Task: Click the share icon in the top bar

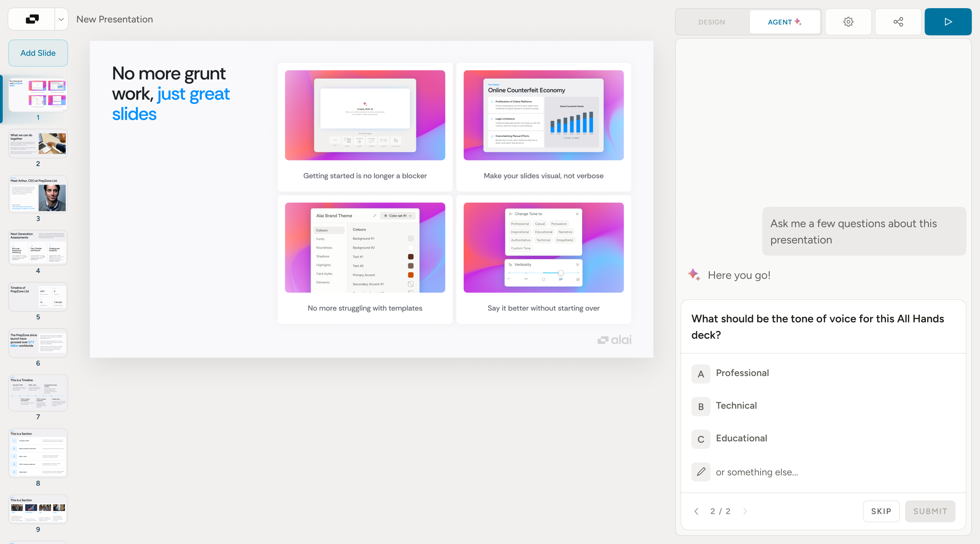Action: point(898,22)
